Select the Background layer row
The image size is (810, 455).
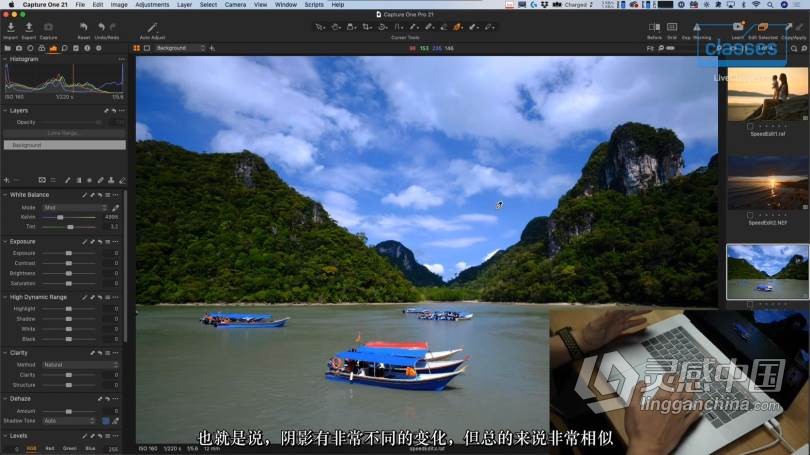[65, 145]
